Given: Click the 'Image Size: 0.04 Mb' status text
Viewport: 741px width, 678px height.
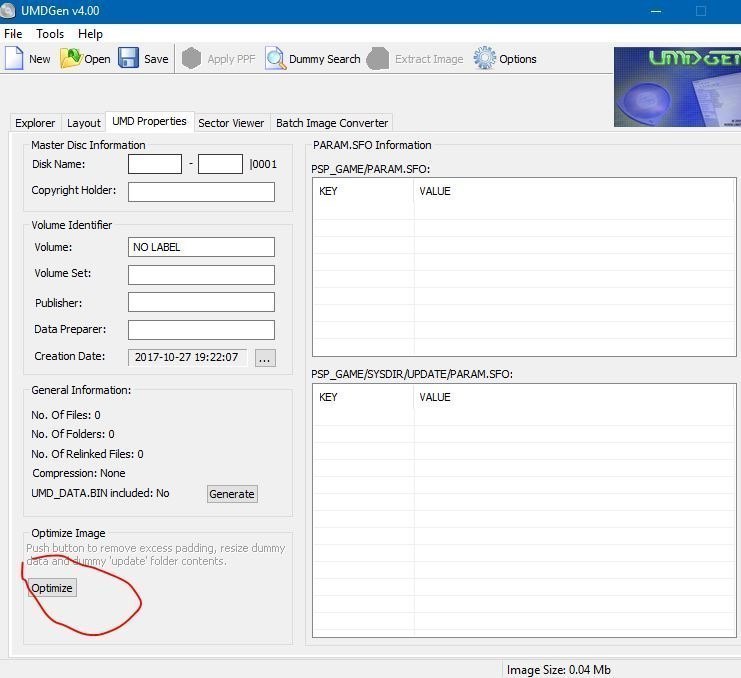Looking at the screenshot, I should coord(559,669).
